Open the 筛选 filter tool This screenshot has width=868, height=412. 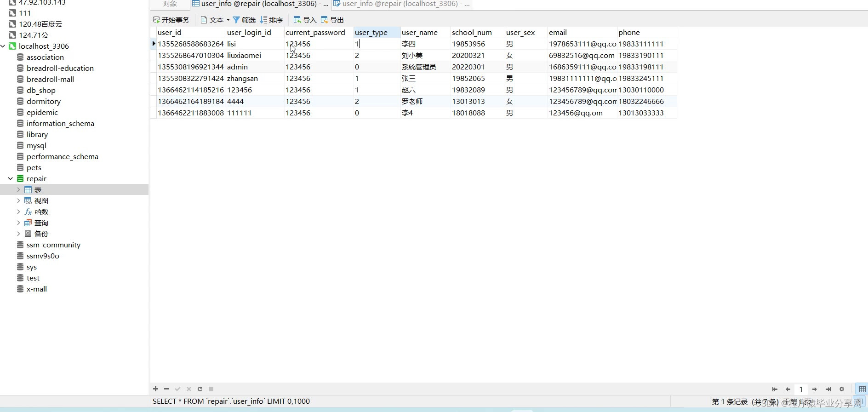(244, 20)
